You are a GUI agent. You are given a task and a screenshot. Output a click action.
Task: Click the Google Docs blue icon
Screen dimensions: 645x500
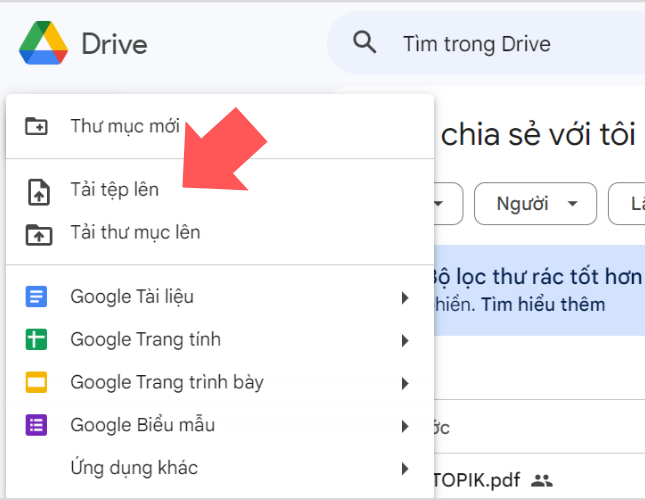[x=37, y=297]
